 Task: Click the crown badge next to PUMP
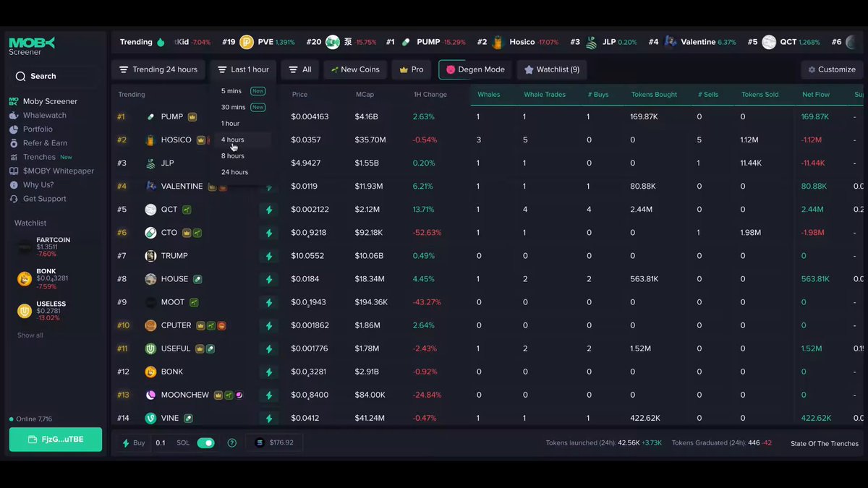click(192, 116)
